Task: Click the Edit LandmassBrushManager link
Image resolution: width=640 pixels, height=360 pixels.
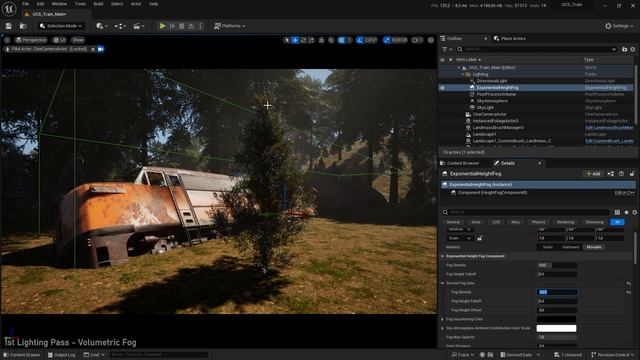Action: [609, 128]
